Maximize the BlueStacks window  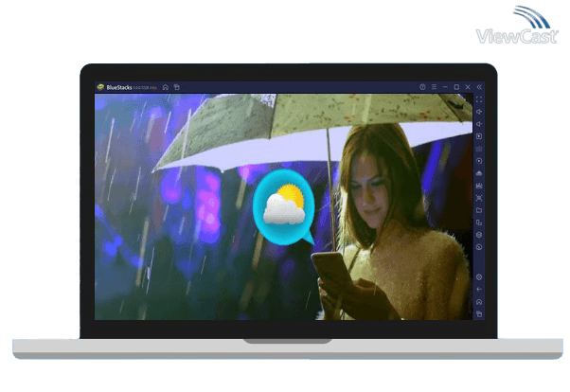tap(456, 87)
